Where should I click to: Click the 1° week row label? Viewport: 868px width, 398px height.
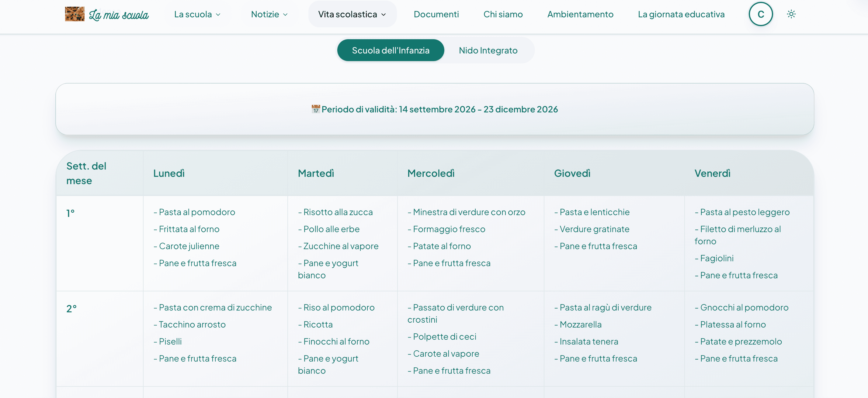[71, 213]
